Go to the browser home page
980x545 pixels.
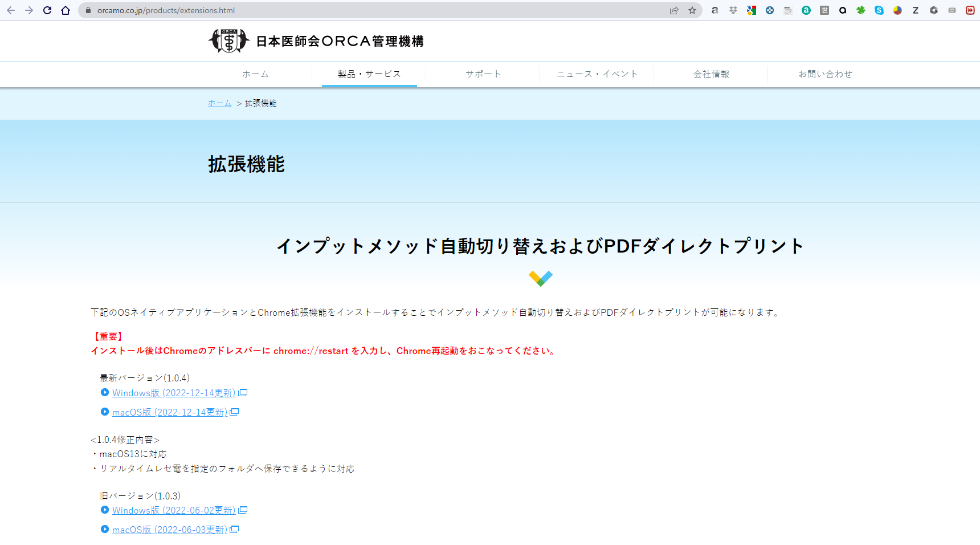66,10
